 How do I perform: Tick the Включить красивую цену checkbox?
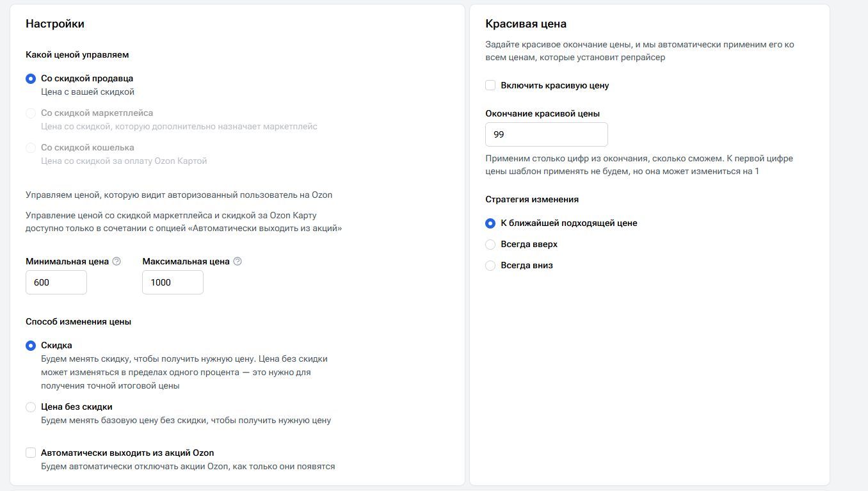point(490,86)
